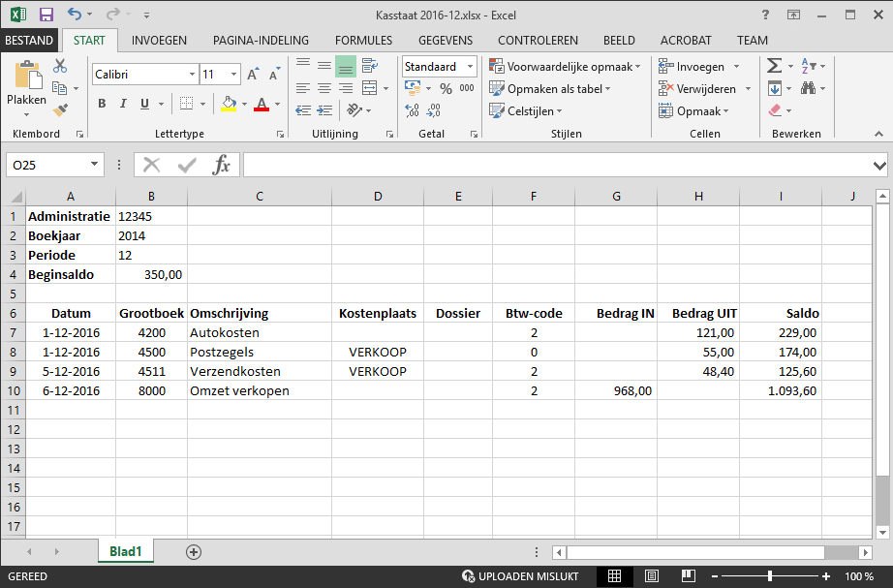Add a new sheet with plus icon
Screen dimensions: 893x588
click(194, 551)
